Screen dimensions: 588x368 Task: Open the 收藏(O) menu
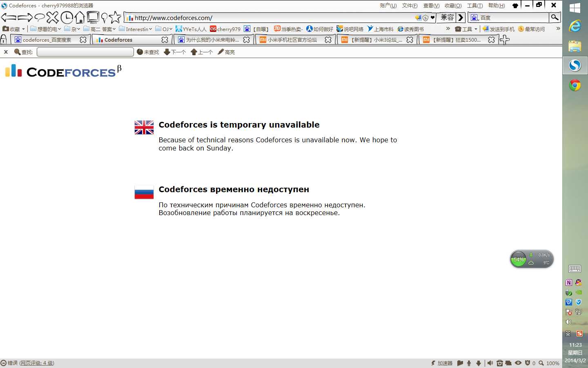coord(453,6)
